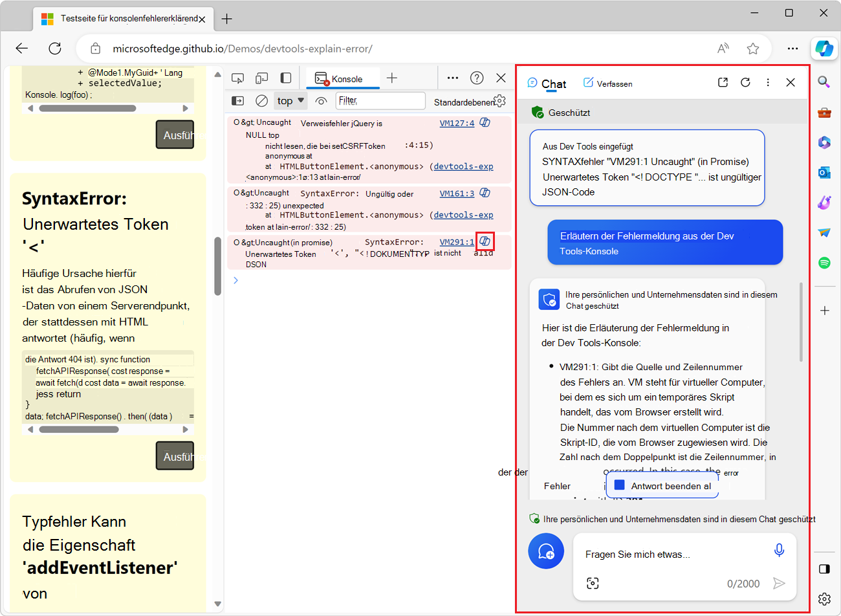Open the DevTools help icon
841x616 pixels.
point(477,77)
